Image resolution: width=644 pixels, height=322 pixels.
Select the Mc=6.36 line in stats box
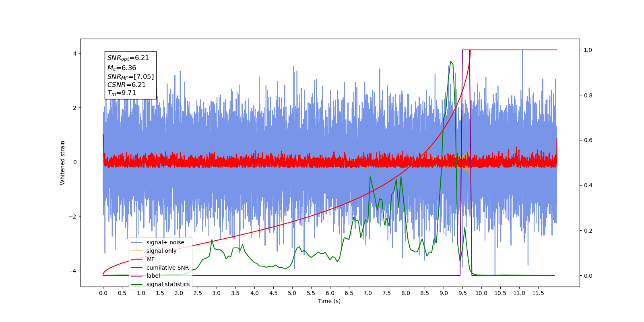coord(122,68)
